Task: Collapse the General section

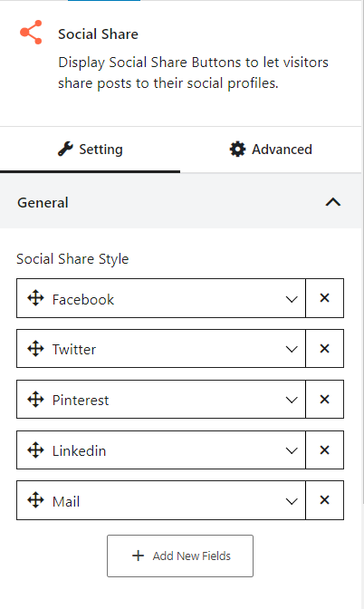Action: pos(333,202)
